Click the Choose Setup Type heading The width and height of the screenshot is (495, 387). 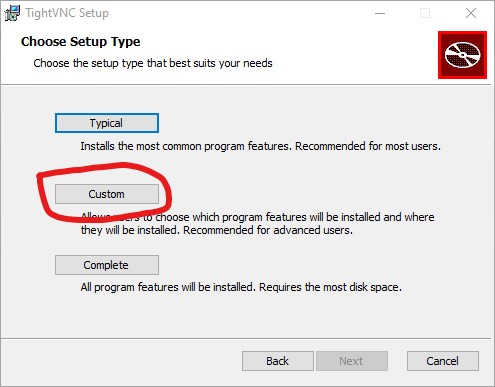click(x=80, y=42)
